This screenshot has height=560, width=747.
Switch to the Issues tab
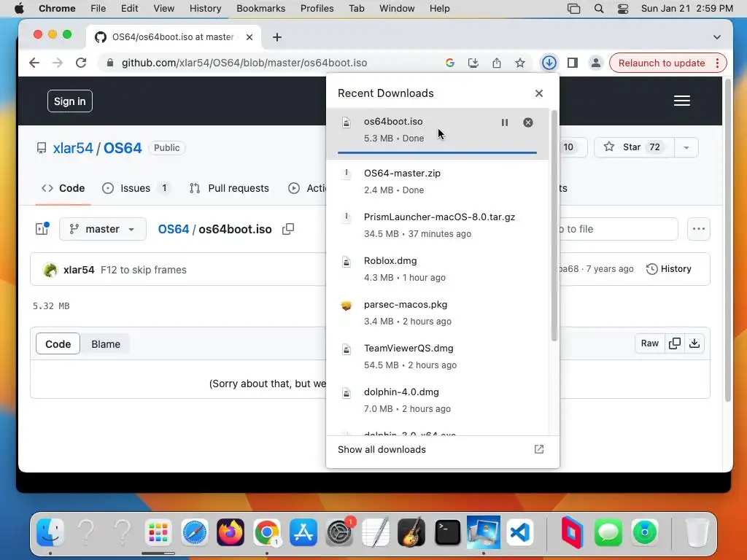click(x=136, y=188)
